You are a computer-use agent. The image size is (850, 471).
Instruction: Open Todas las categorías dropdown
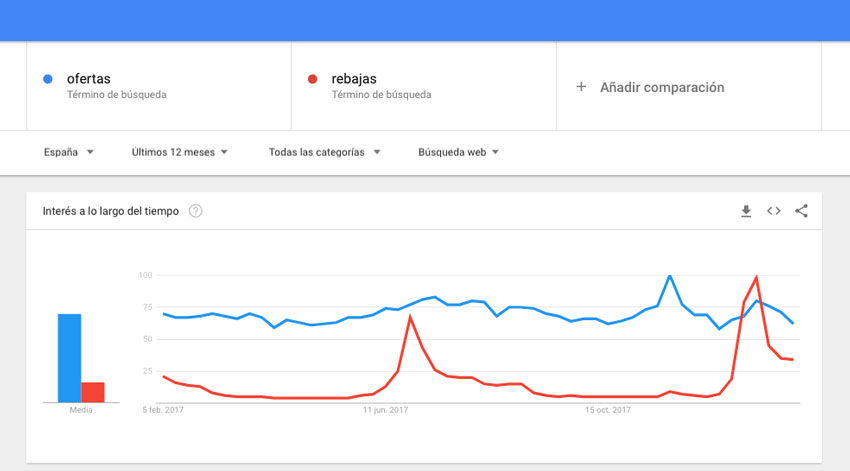[x=325, y=152]
